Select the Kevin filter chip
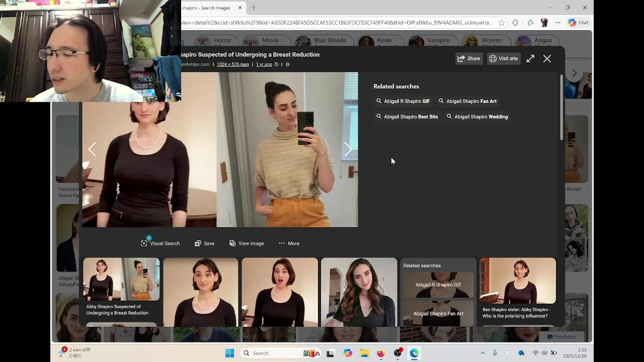Image resolution: width=644 pixels, height=362 pixels. point(381,41)
